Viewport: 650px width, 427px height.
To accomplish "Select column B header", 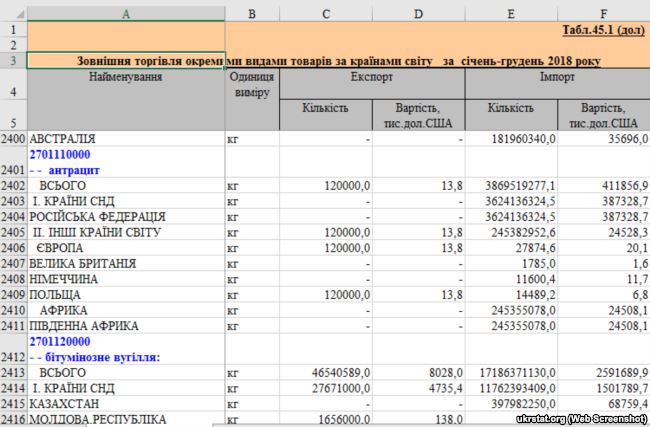I will tap(252, 14).
